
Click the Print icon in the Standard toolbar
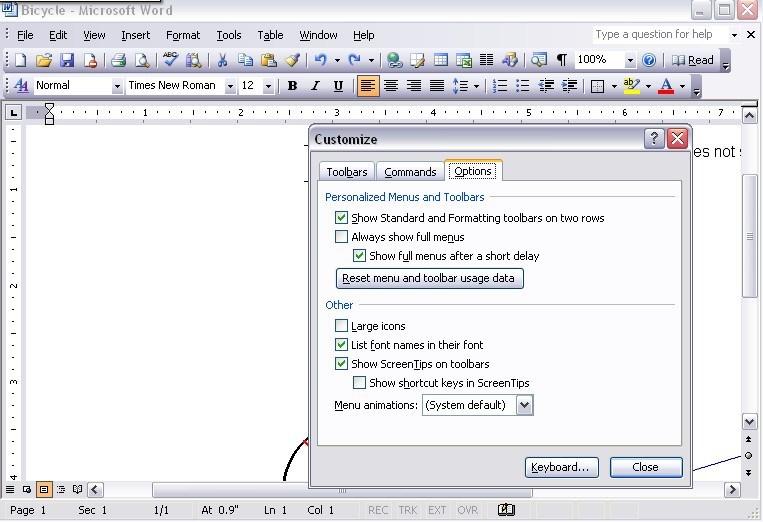(x=118, y=60)
